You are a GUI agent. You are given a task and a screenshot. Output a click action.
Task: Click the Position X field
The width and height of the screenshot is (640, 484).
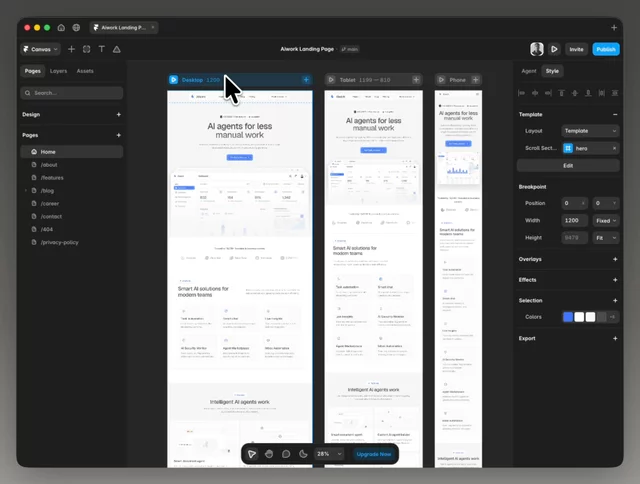pyautogui.click(x=575, y=203)
